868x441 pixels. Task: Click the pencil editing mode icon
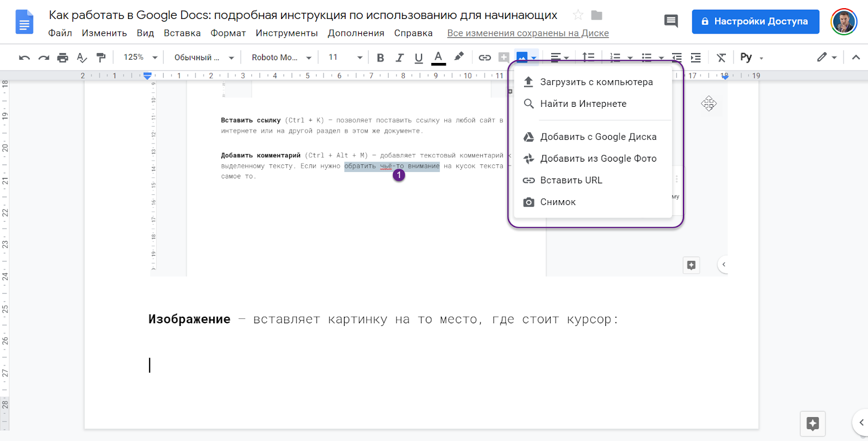(822, 57)
